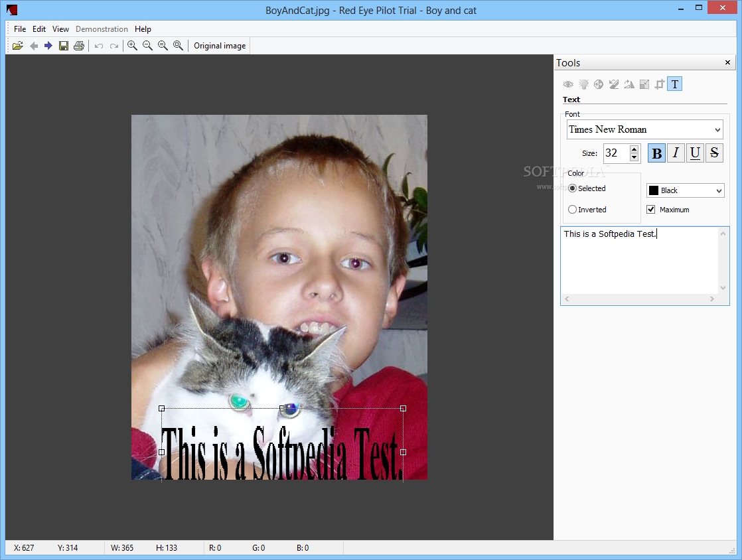Viewport: 742px width, 560px height.
Task: Choose the Inverted color radio button
Action: point(572,210)
